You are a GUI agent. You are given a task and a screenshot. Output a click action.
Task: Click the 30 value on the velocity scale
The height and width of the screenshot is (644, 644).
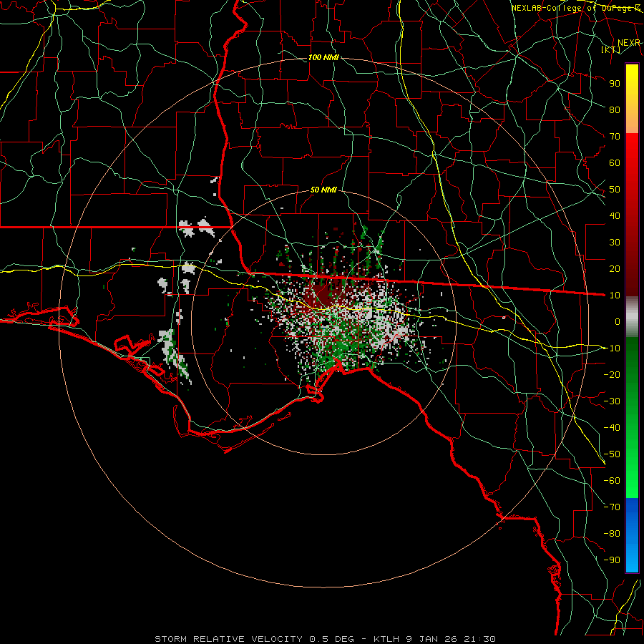[615, 243]
